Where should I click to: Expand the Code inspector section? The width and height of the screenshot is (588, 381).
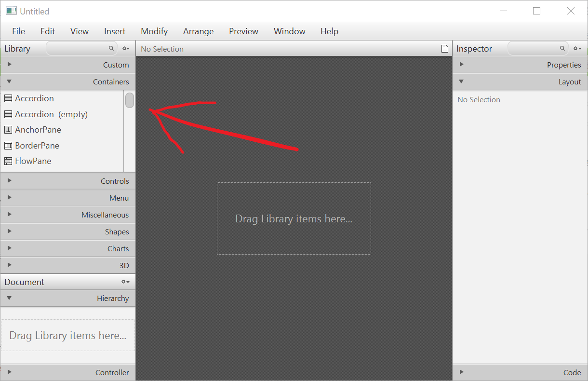[x=521, y=372]
